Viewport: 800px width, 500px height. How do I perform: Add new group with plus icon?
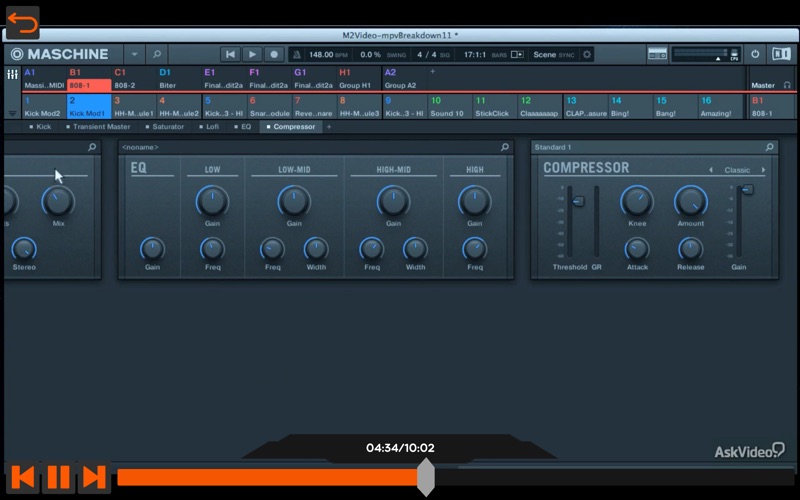click(433, 71)
